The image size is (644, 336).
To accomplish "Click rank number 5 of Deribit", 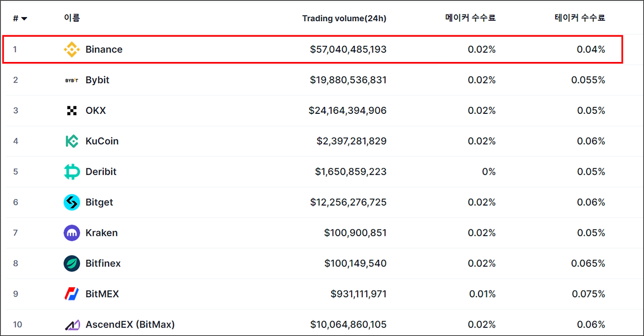I will 16,172.
